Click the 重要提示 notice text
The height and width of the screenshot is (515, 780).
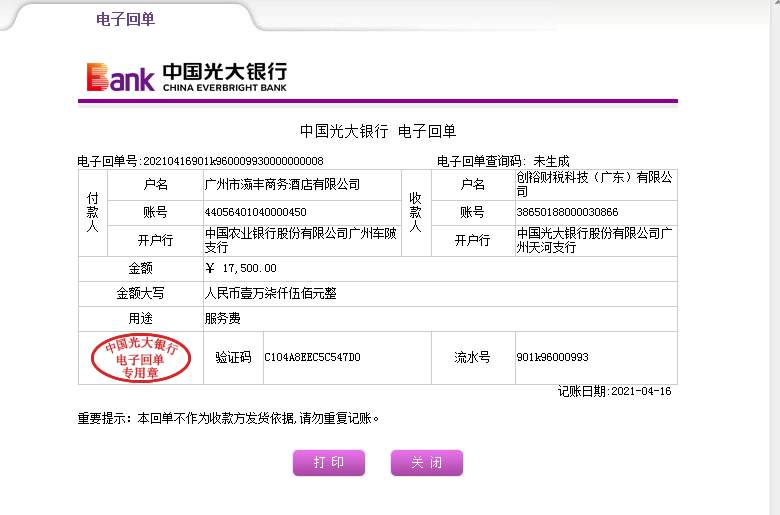coord(228,418)
